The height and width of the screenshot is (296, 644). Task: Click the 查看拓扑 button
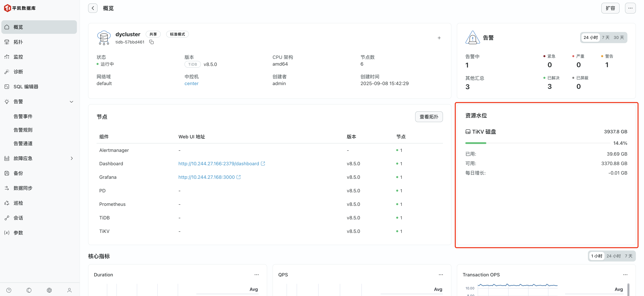coord(429,117)
